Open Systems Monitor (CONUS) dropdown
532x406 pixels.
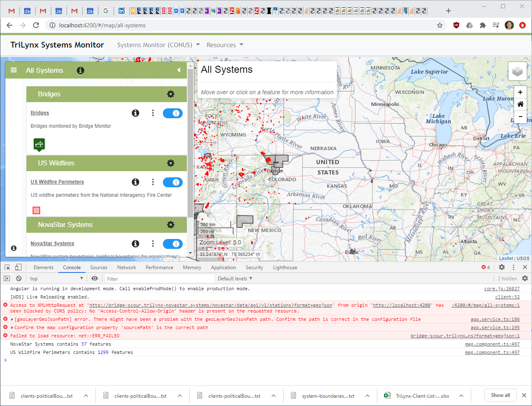(159, 45)
